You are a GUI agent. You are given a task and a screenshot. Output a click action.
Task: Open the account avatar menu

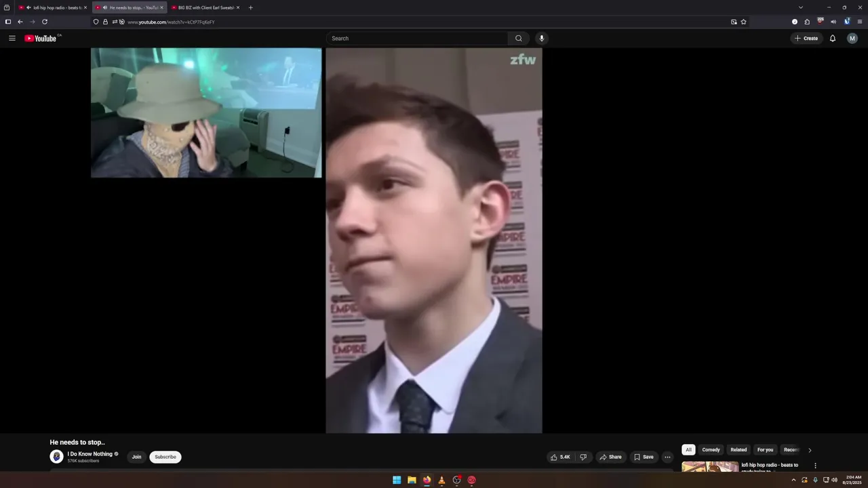(852, 39)
